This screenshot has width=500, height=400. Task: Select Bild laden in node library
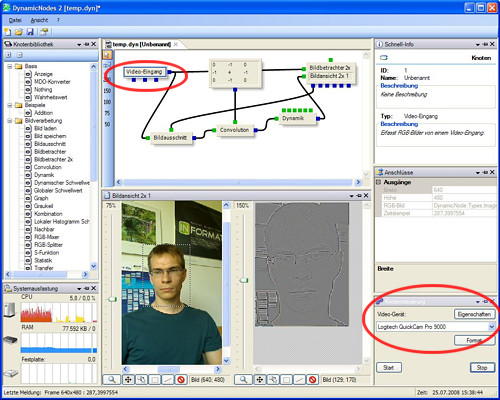click(x=45, y=128)
